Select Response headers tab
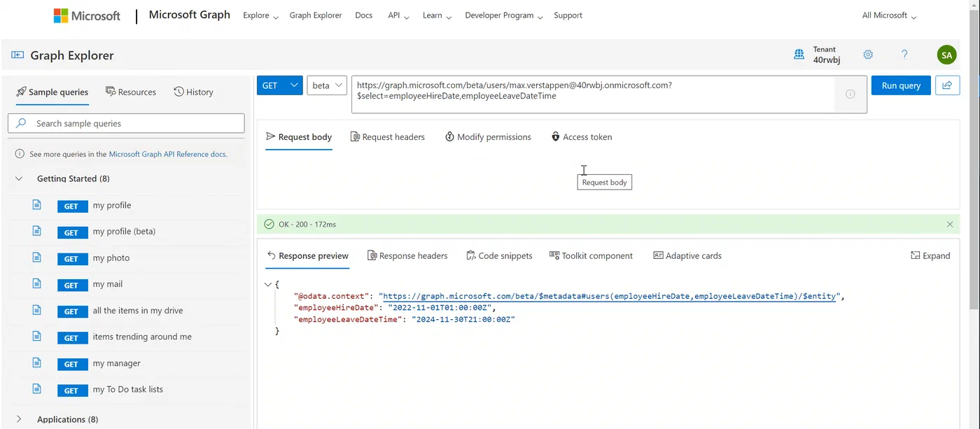 (x=407, y=256)
